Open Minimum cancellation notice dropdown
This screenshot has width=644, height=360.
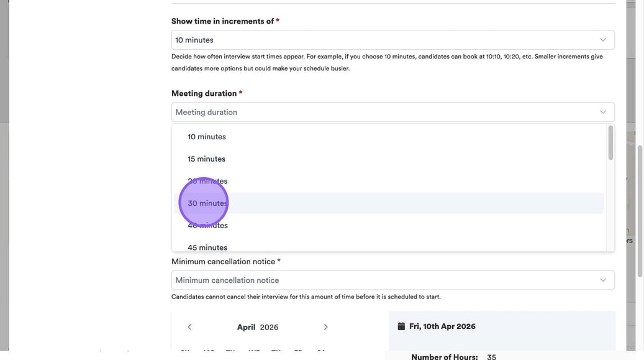392,280
